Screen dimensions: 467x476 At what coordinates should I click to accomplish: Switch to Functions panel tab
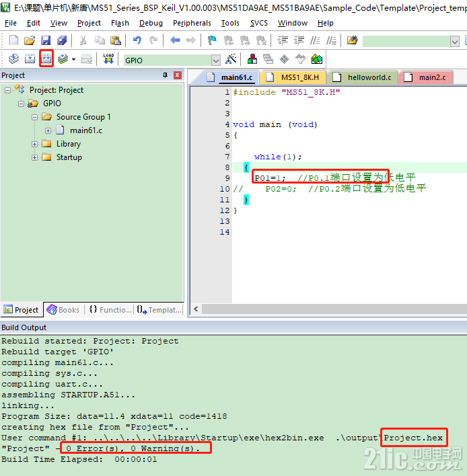pyautogui.click(x=110, y=310)
